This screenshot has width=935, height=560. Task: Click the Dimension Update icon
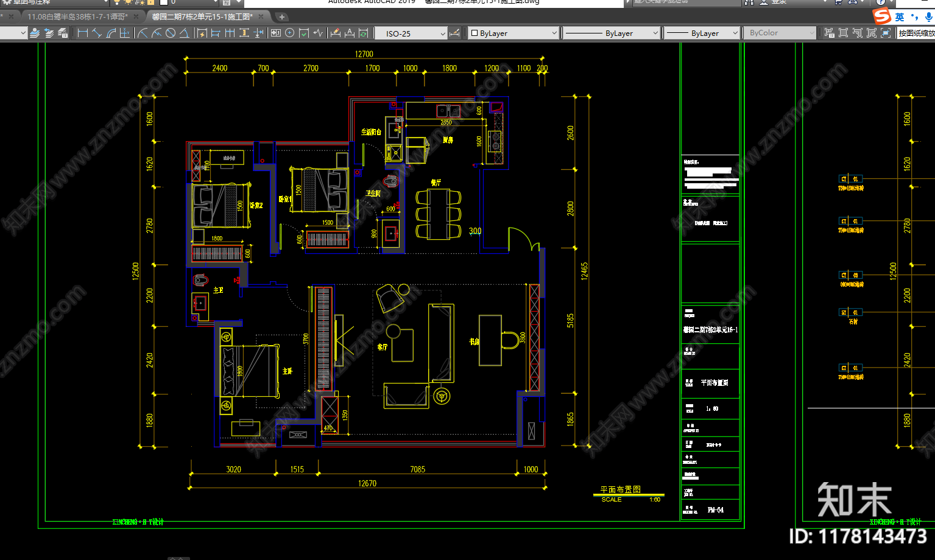[363, 33]
